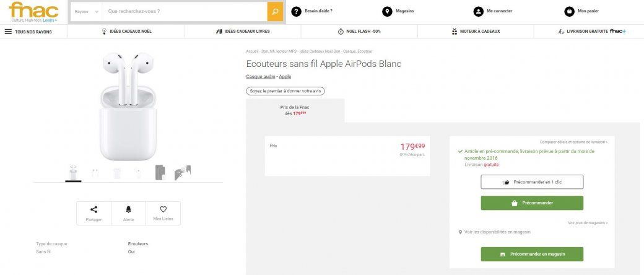Expand Voir plus de magasins link
The image size is (644, 275).
(x=587, y=223)
